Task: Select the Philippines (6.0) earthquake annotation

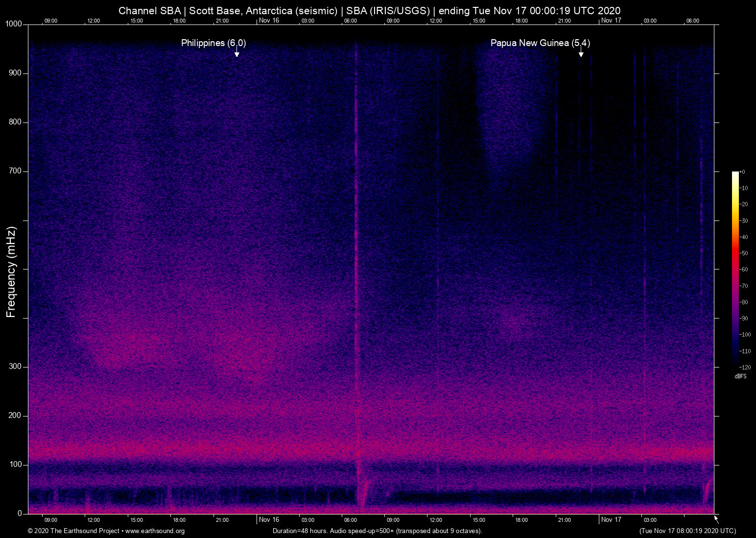Action: click(x=213, y=43)
